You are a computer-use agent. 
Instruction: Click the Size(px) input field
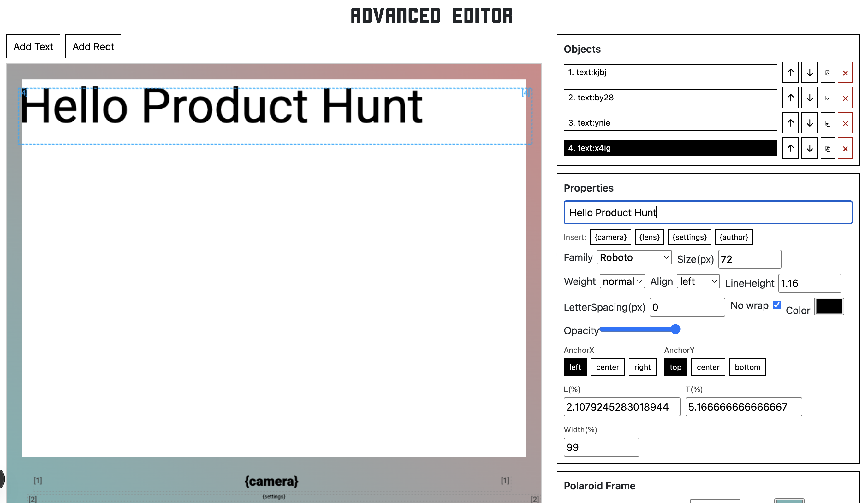point(750,259)
